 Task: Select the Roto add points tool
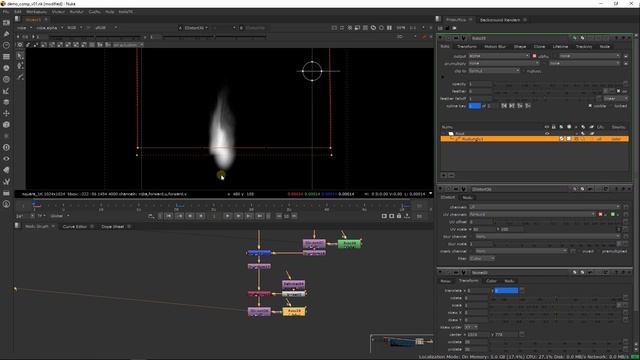pyautogui.click(x=20, y=66)
